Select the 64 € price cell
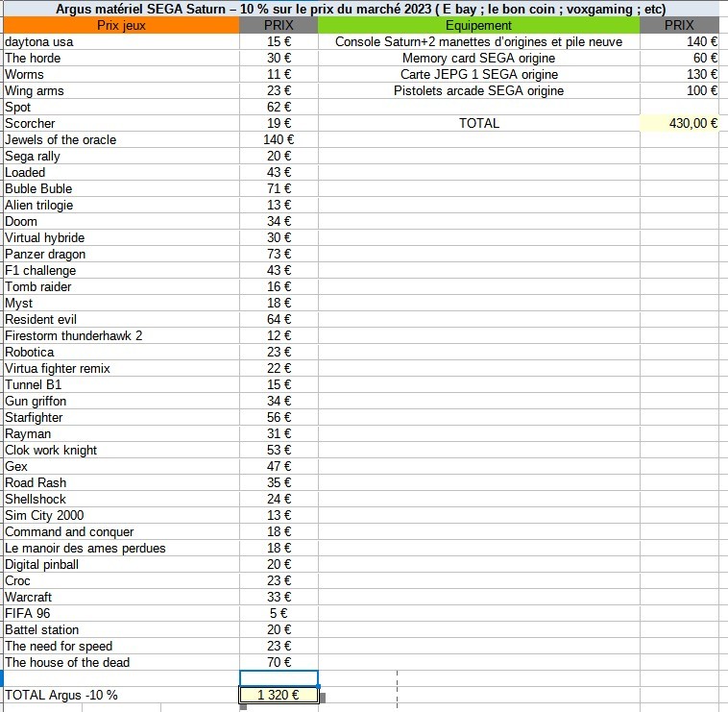Image resolution: width=728 pixels, height=712 pixels. click(x=279, y=319)
